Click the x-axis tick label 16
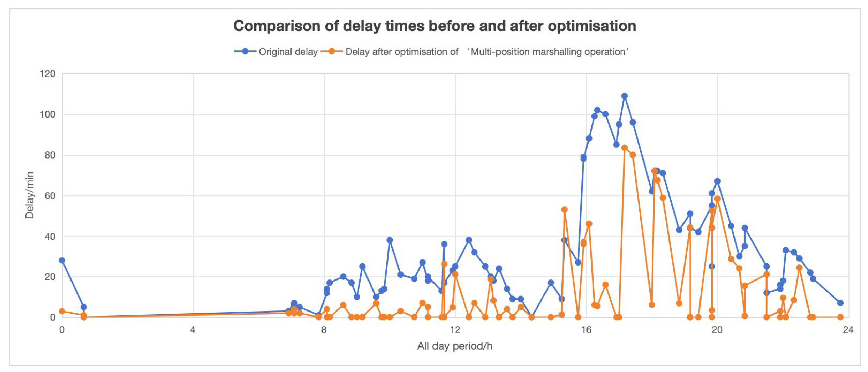868x372 pixels. click(x=586, y=330)
